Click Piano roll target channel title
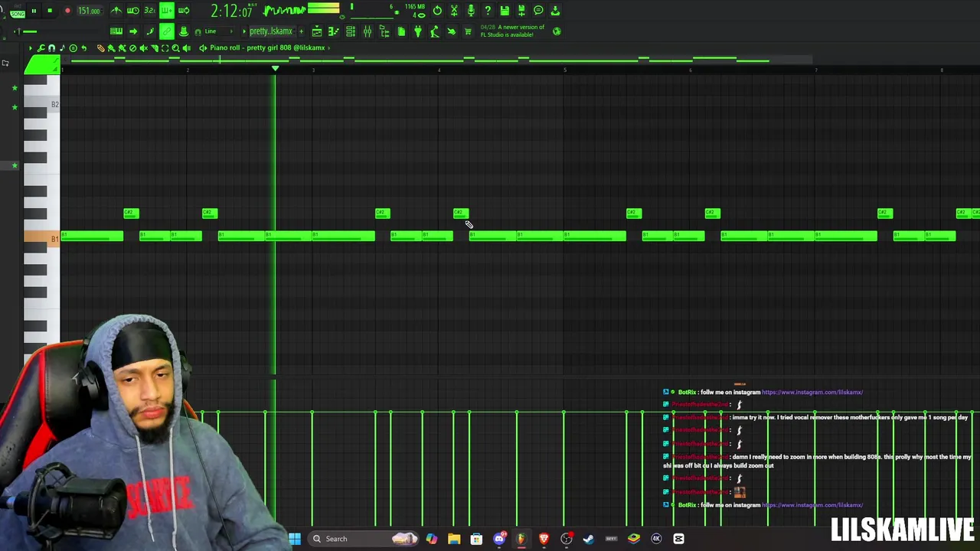Image resolution: width=980 pixels, height=551 pixels. 267,47
